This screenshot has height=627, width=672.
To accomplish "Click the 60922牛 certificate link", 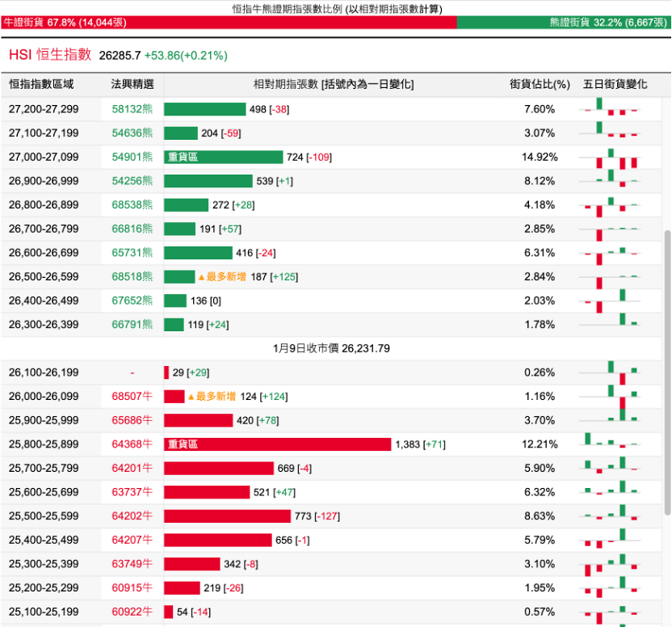I will tap(132, 612).
